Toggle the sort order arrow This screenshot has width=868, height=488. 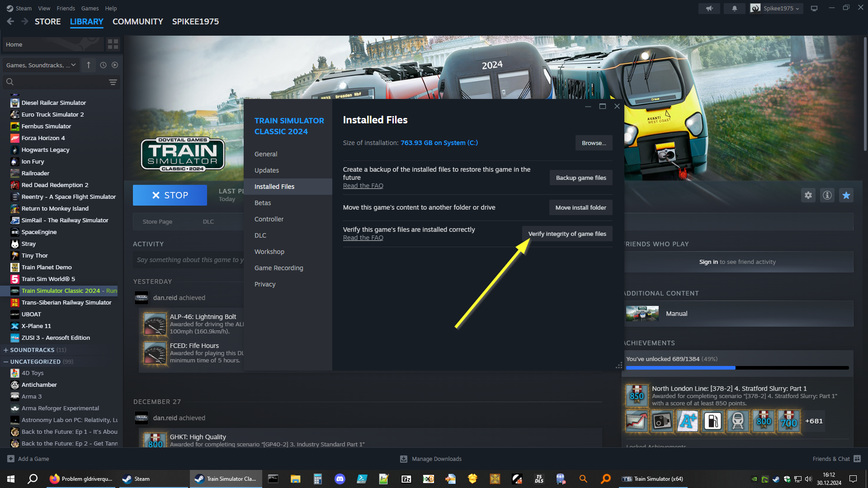[x=89, y=65]
